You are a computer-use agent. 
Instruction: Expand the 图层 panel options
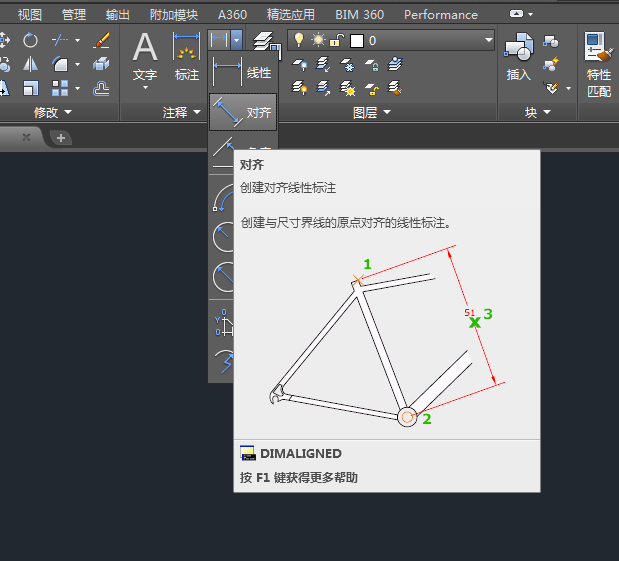click(x=371, y=113)
